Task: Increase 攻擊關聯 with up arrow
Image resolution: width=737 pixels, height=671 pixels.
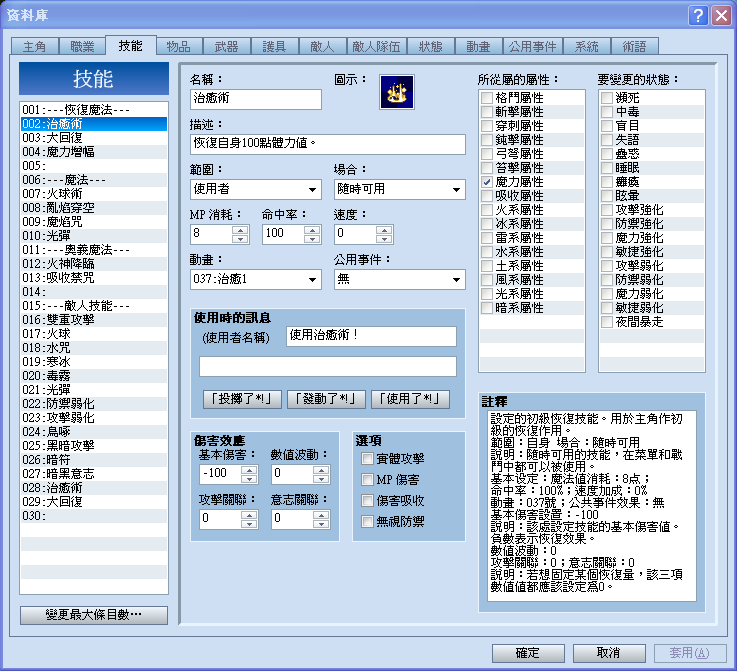Action: [249, 515]
